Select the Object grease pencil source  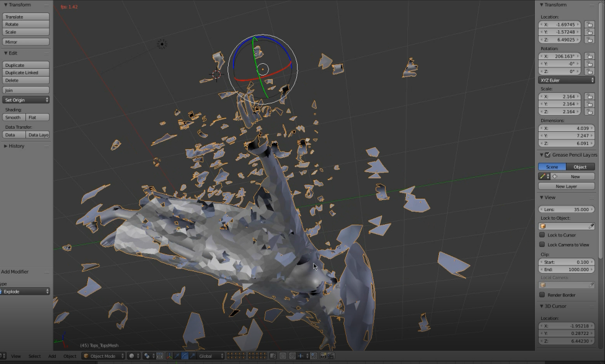point(580,167)
